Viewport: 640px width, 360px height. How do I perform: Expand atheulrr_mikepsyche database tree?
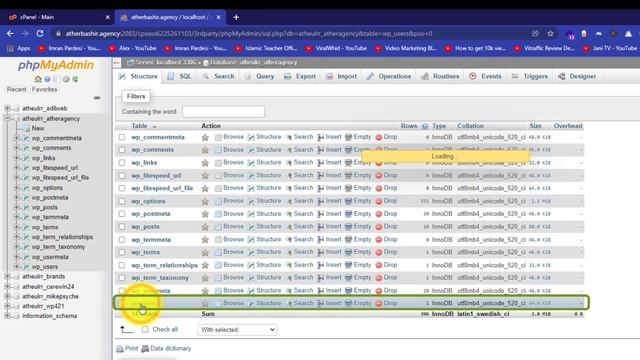pyautogui.click(x=7, y=296)
